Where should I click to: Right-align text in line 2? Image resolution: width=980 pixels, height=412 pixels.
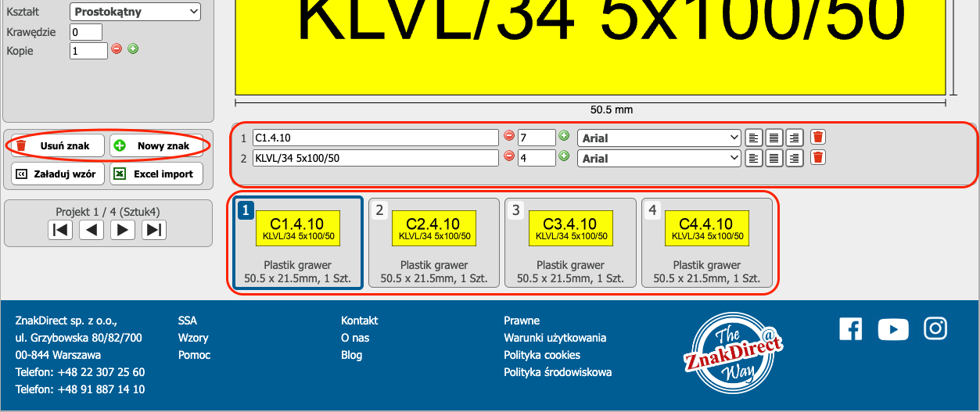tap(794, 158)
